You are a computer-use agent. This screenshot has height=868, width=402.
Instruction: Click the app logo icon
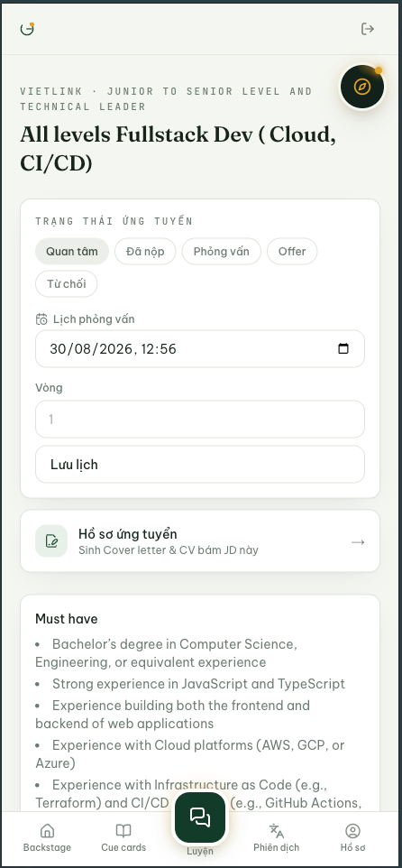click(x=27, y=29)
